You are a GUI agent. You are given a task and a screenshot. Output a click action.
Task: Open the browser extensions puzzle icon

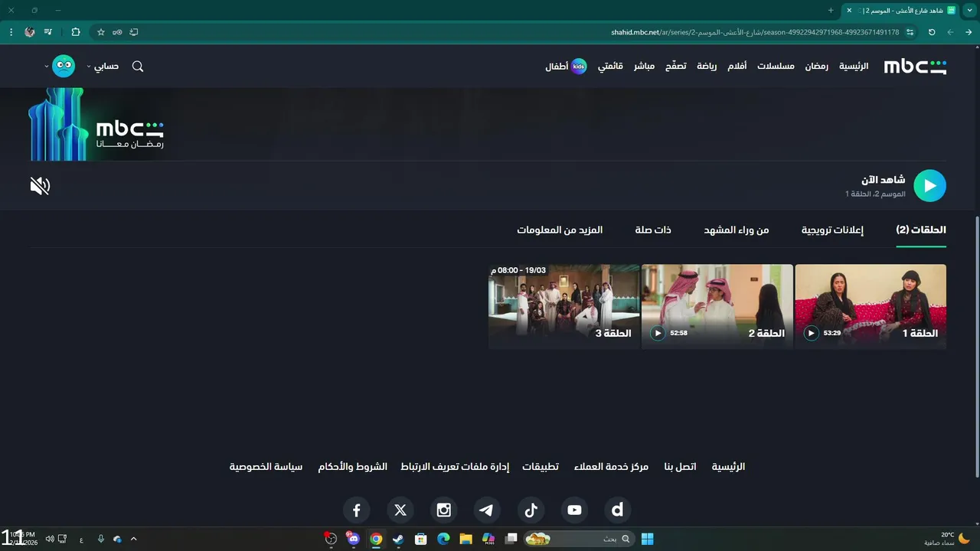pyautogui.click(x=75, y=32)
